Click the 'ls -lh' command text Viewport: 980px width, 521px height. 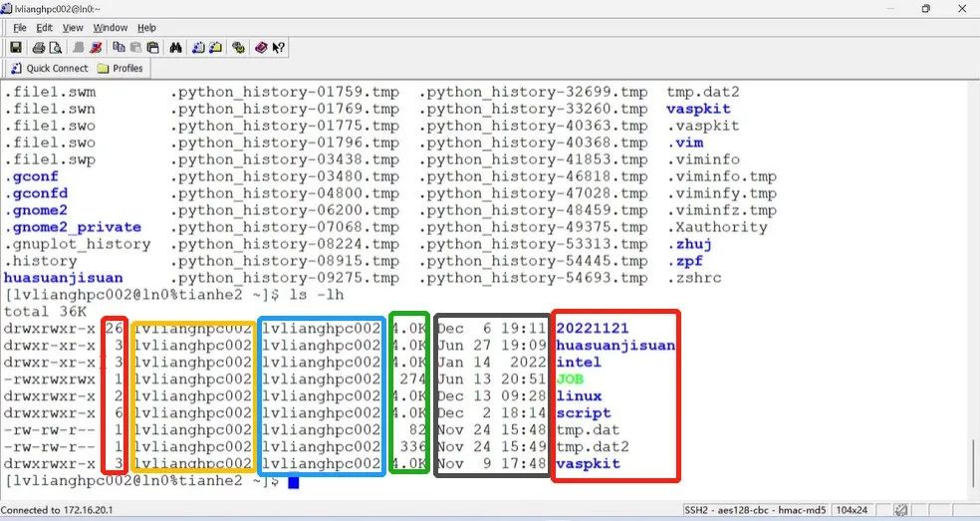coord(318,295)
